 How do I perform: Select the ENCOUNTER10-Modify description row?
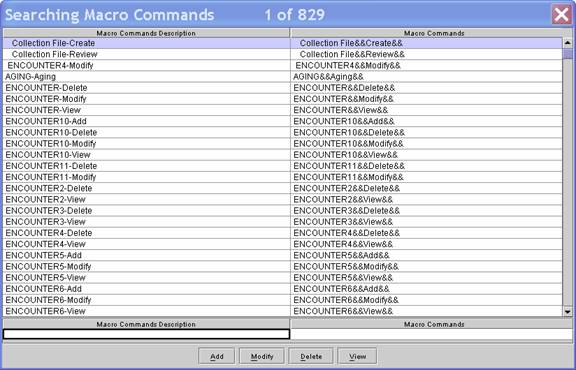pos(146,144)
